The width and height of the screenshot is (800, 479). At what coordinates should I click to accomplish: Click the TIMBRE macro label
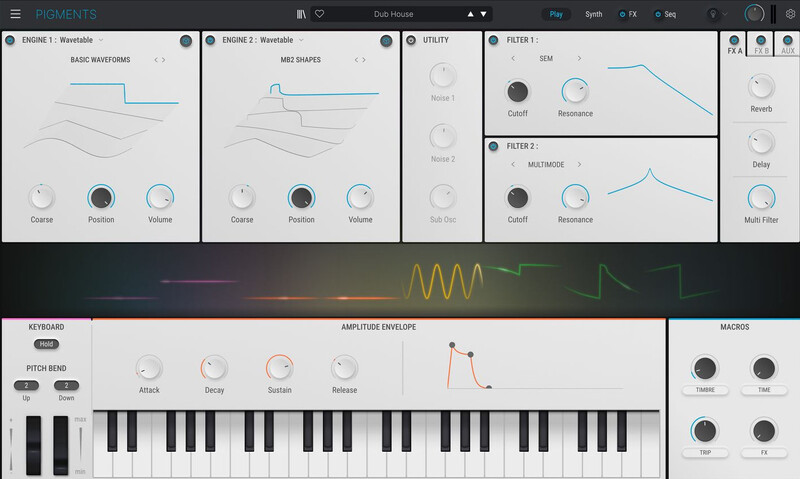[705, 390]
